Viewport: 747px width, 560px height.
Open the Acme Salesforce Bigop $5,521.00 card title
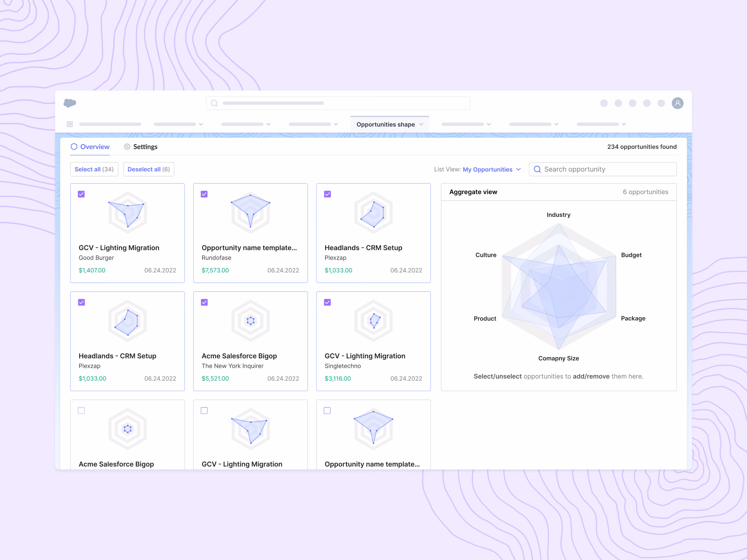coord(239,356)
